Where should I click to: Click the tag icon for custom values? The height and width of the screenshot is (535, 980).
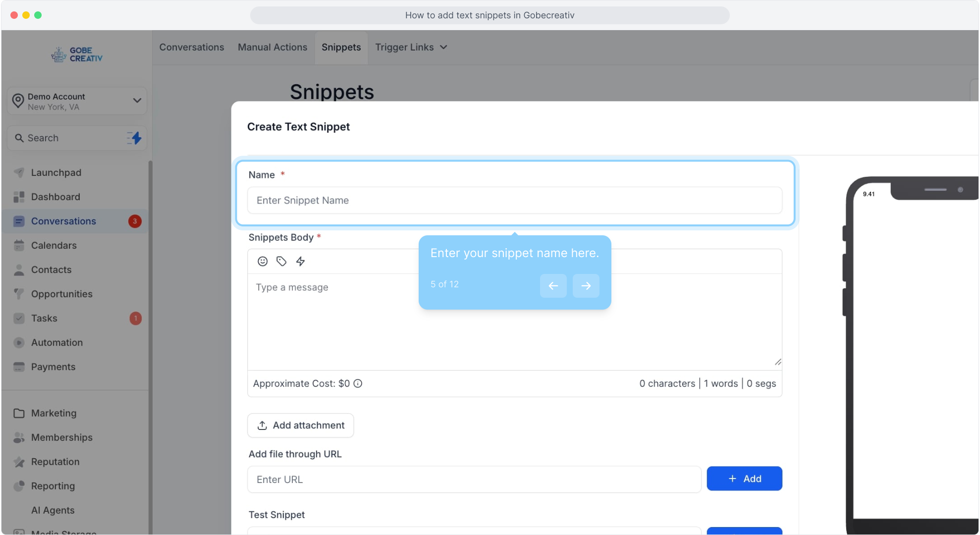281,261
